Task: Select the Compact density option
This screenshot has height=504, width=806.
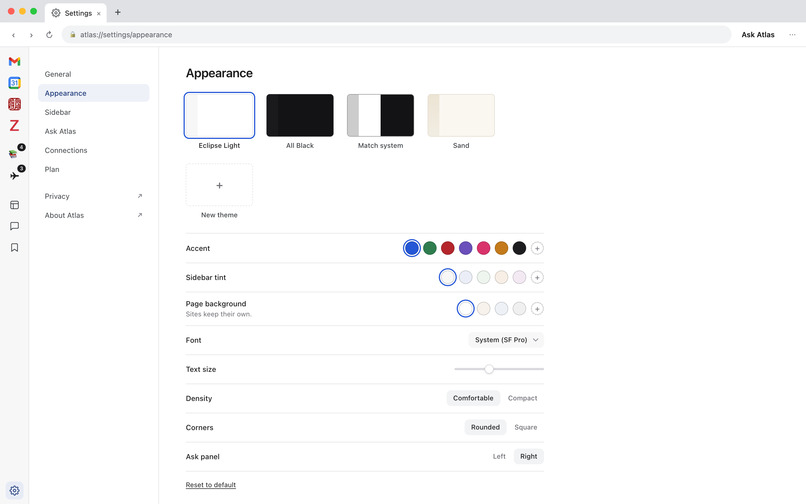Action: 522,398
